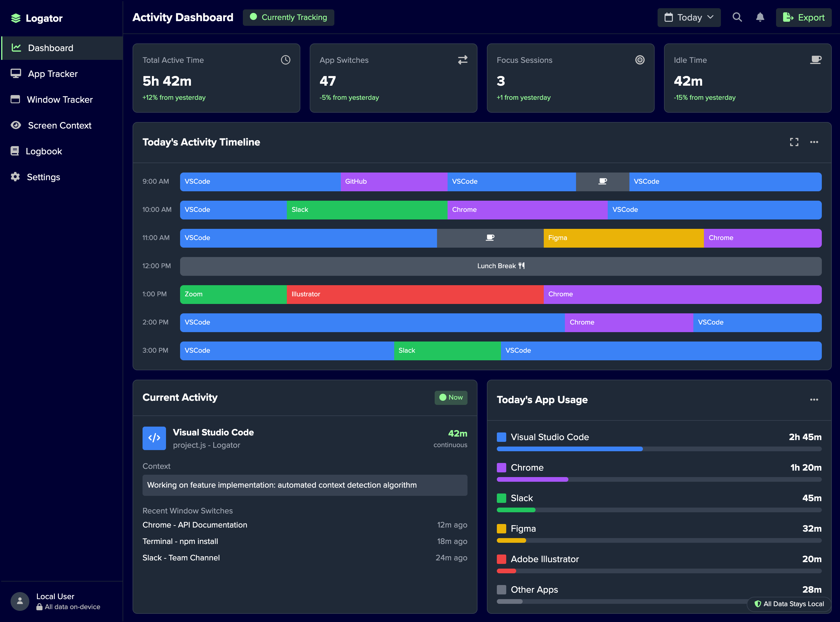This screenshot has width=840, height=622.
Task: Click the search magnifier icon
Action: [x=737, y=17]
